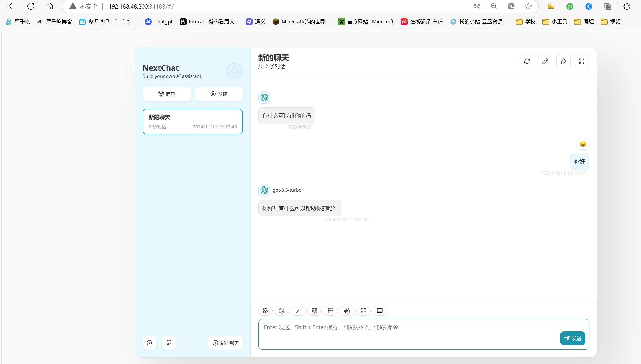Image resolution: width=641 pixels, height=364 pixels.
Task: Open the plugins grid icon
Action: (363, 311)
